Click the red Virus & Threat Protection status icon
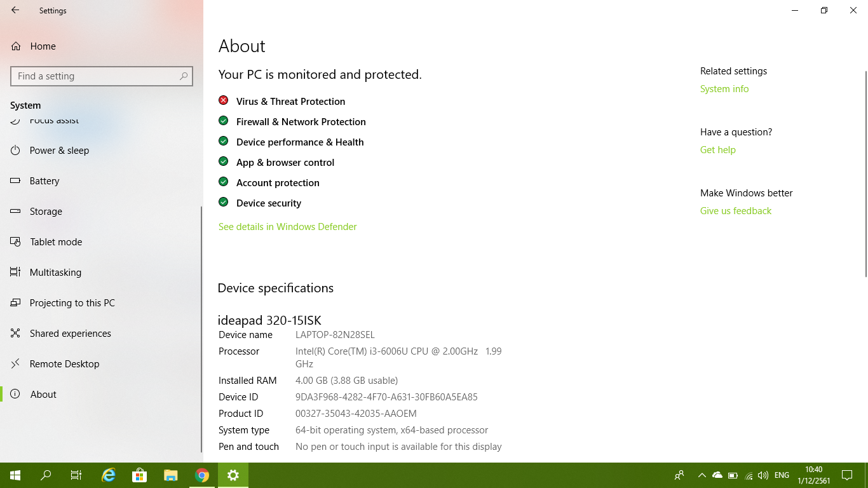The width and height of the screenshot is (868, 488). [223, 100]
